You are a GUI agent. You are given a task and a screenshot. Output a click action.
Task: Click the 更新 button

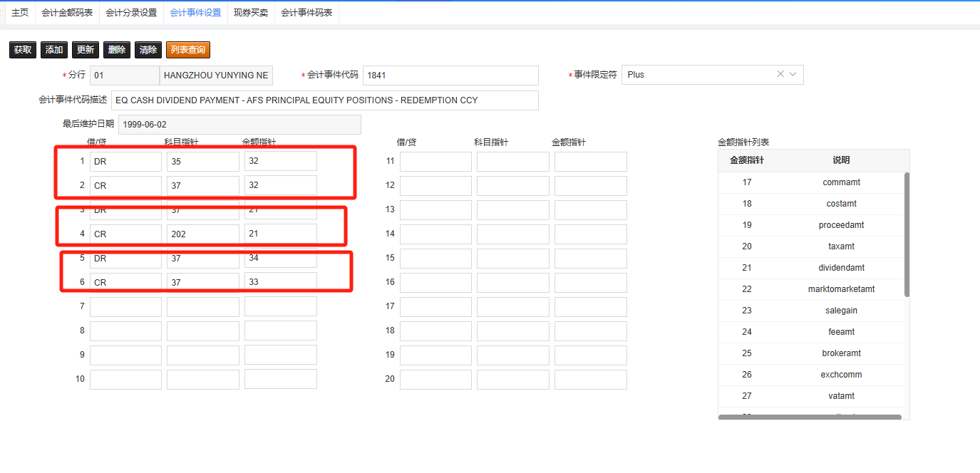coord(86,50)
